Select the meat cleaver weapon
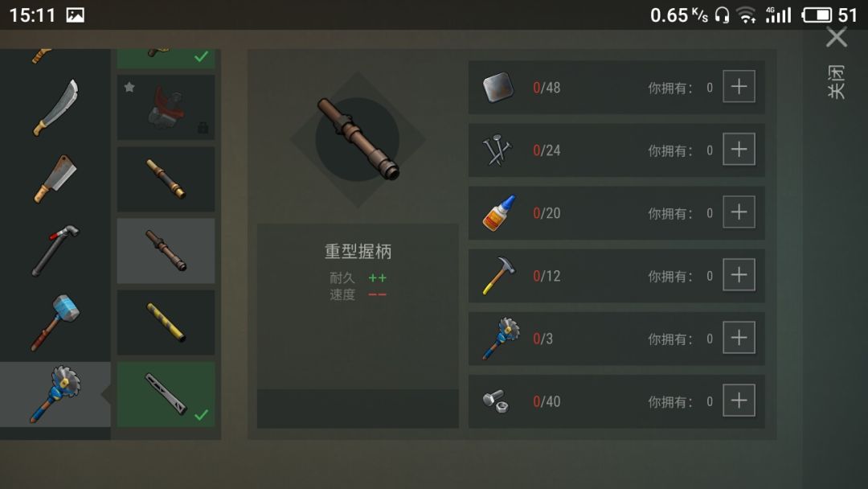Viewport: 868px width, 489px height. 55,179
